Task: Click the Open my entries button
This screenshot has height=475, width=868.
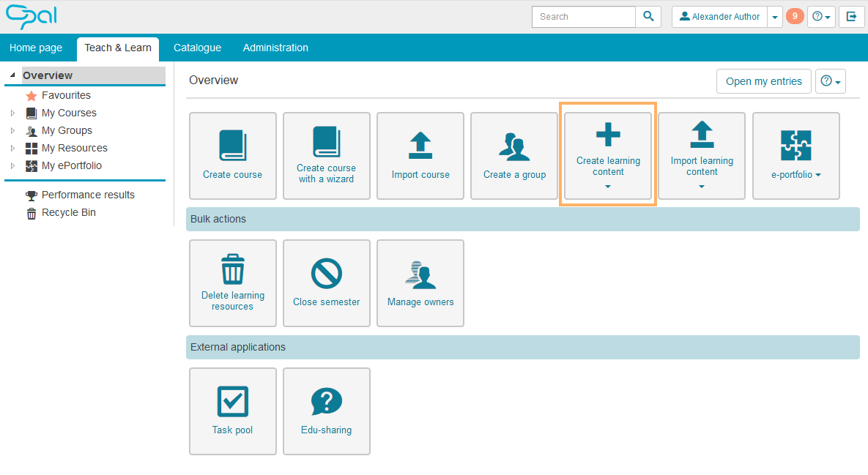Action: click(763, 81)
